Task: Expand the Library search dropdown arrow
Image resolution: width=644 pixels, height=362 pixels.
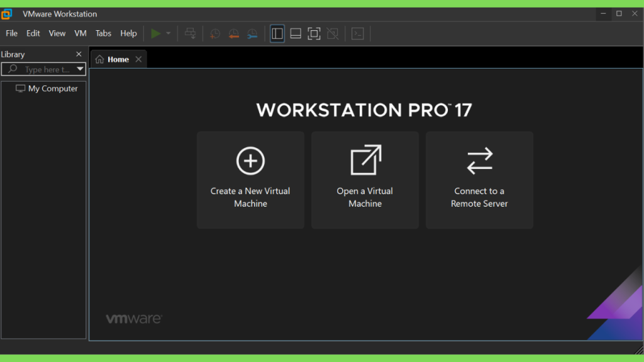Action: tap(80, 69)
